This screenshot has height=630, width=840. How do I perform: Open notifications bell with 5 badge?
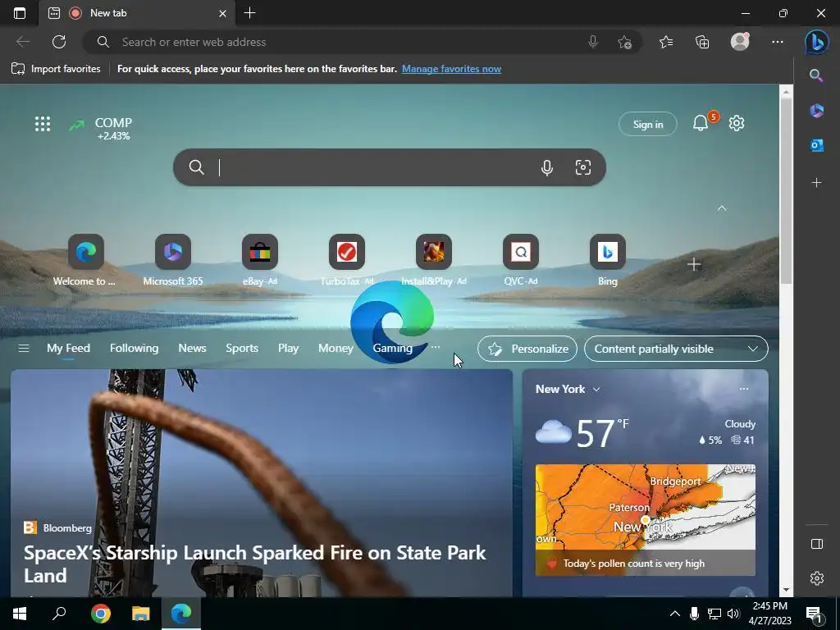tap(701, 123)
